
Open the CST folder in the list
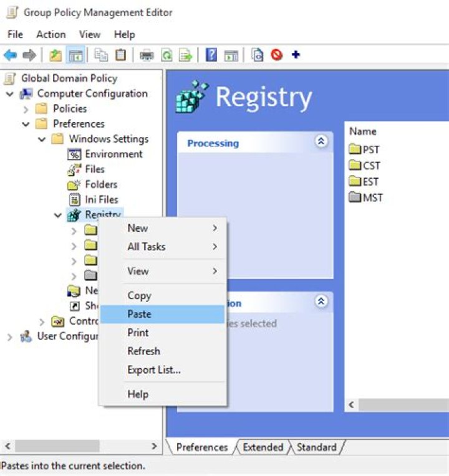(x=365, y=166)
